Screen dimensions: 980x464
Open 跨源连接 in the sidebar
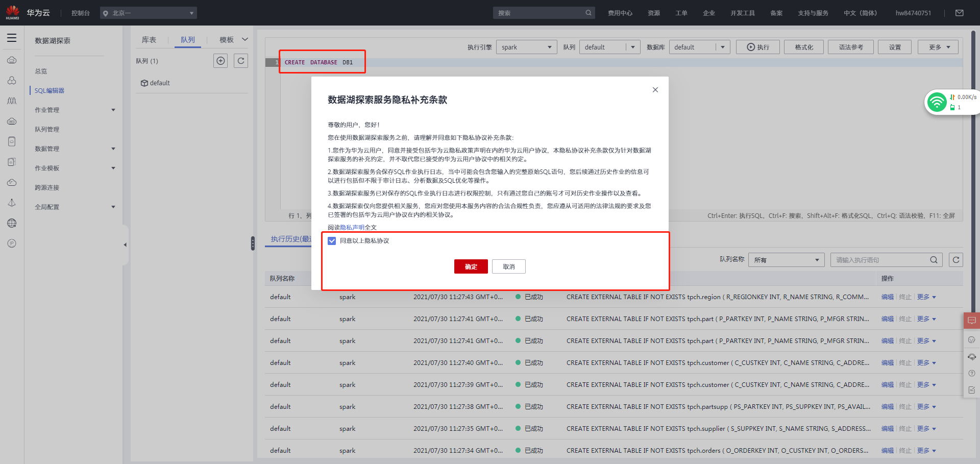(x=47, y=188)
